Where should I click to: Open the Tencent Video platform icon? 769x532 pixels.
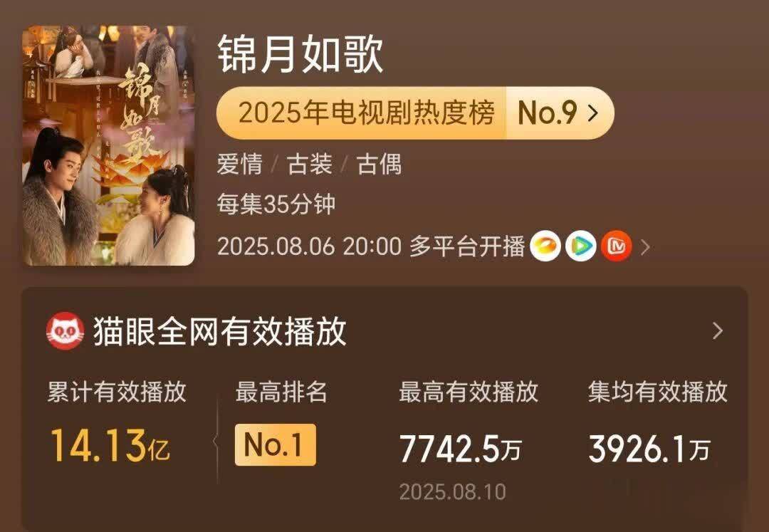tap(581, 246)
